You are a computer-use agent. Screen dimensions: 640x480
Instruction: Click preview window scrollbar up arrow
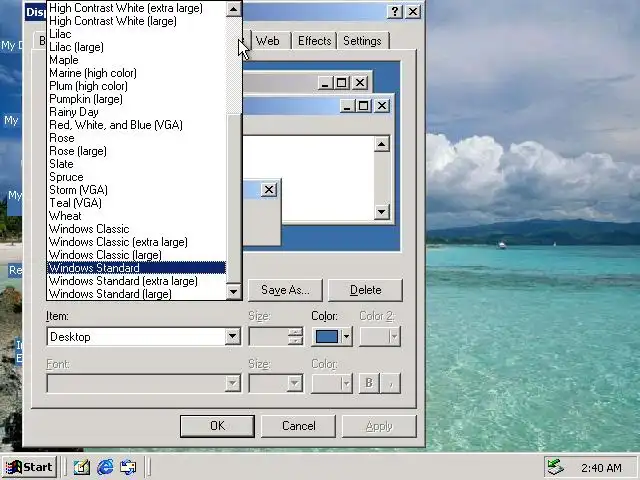tap(382, 144)
